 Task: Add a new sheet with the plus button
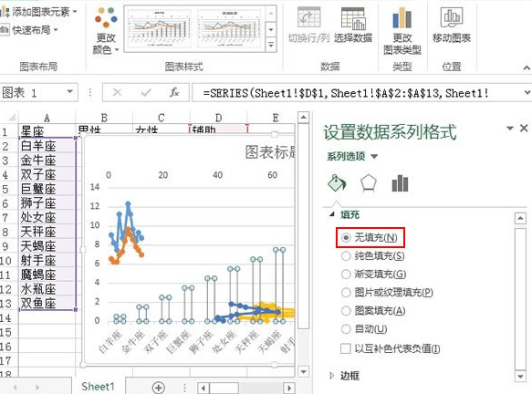(x=159, y=387)
